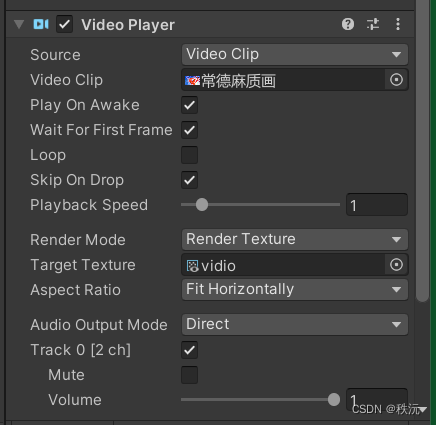The image size is (436, 425).
Task: Collapse the Video Player component foldout
Action: [x=19, y=24]
